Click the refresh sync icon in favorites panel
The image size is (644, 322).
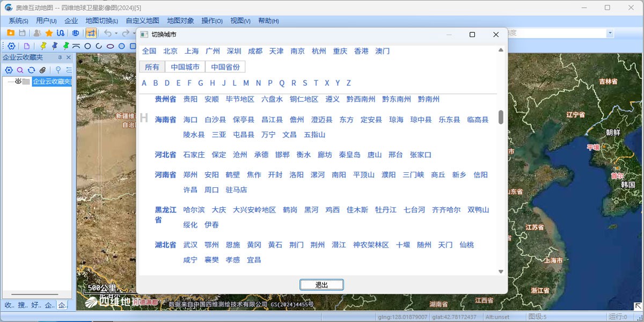(31, 70)
